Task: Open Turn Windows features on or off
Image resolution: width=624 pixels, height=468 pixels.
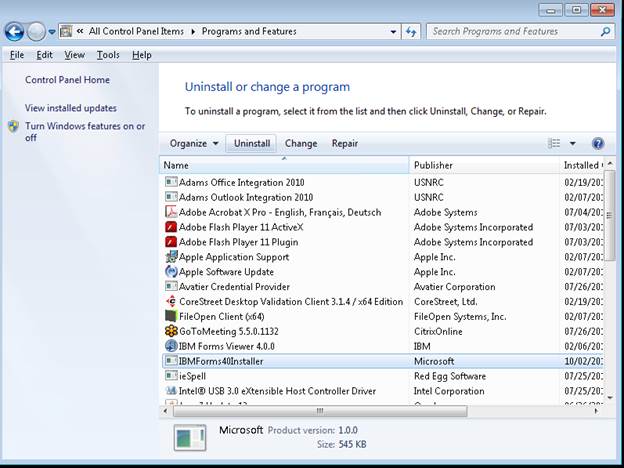Action: tap(85, 132)
